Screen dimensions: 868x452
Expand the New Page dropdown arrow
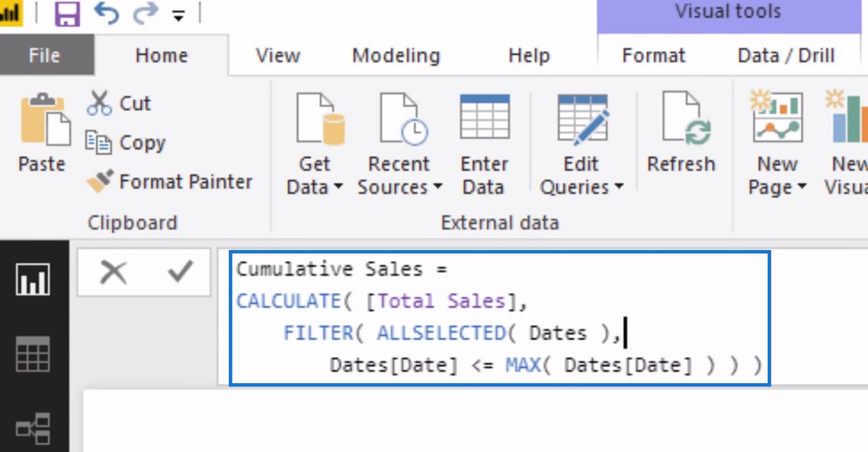802,186
